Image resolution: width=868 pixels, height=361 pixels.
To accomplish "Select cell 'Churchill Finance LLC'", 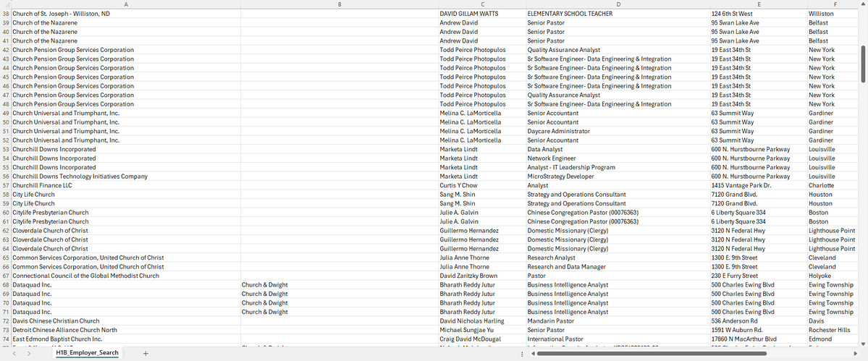I will [x=126, y=185].
